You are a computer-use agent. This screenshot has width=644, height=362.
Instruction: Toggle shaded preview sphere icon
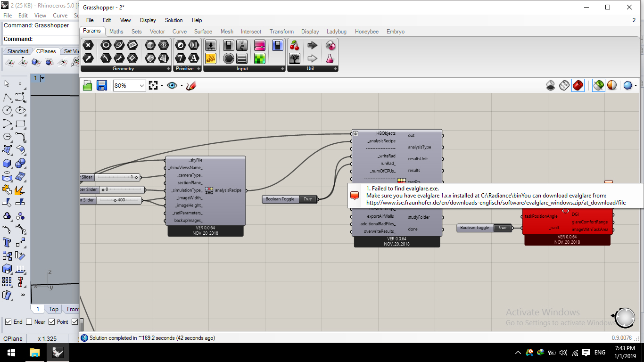[611, 85]
